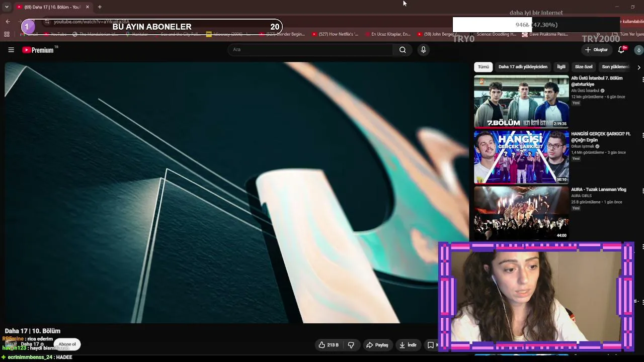This screenshot has height=362, width=644.
Task: Click the İndir download button
Action: pos(408,345)
